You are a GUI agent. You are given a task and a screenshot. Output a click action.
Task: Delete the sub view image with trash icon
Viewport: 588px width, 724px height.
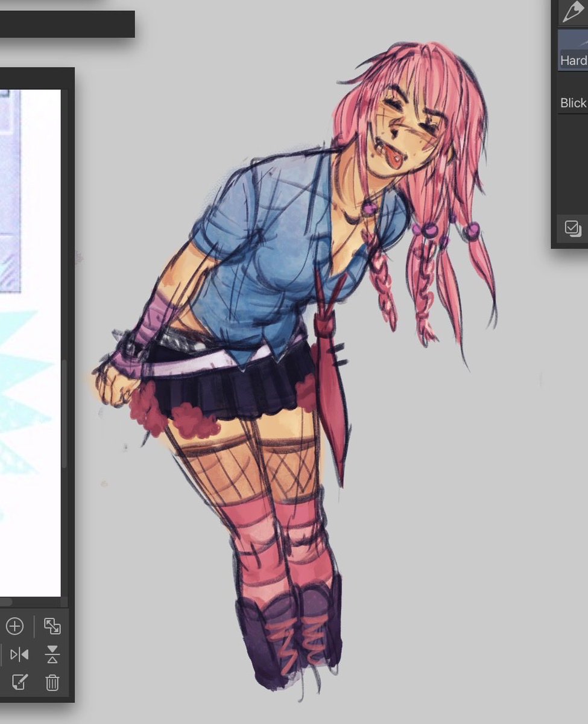pyautogui.click(x=52, y=682)
